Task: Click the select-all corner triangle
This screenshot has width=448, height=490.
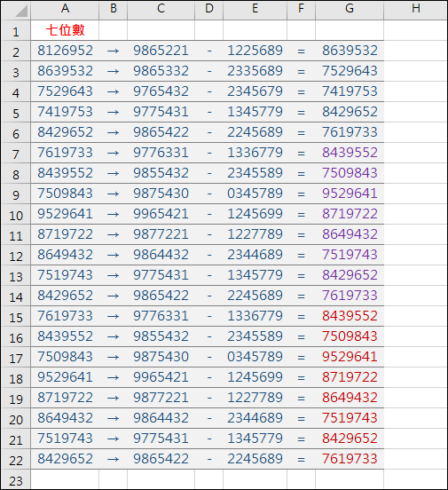Action: click(21, 12)
